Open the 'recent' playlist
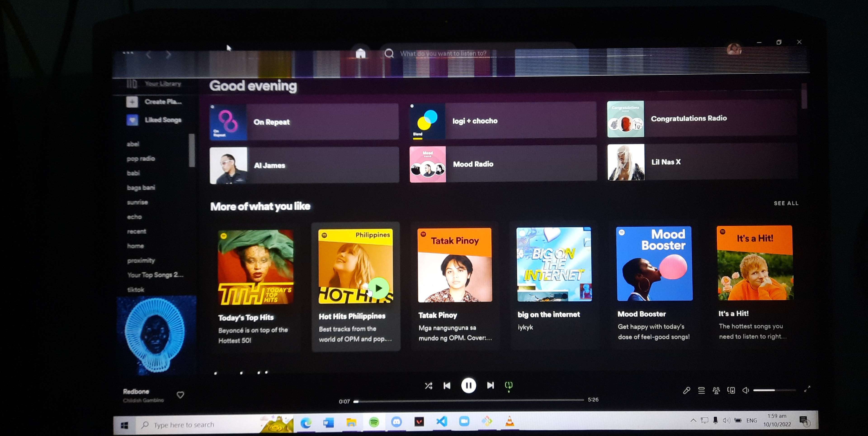This screenshot has height=436, width=868. point(137,231)
